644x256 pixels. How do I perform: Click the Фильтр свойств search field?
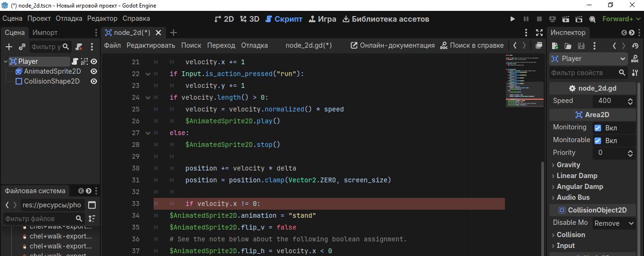(583, 73)
